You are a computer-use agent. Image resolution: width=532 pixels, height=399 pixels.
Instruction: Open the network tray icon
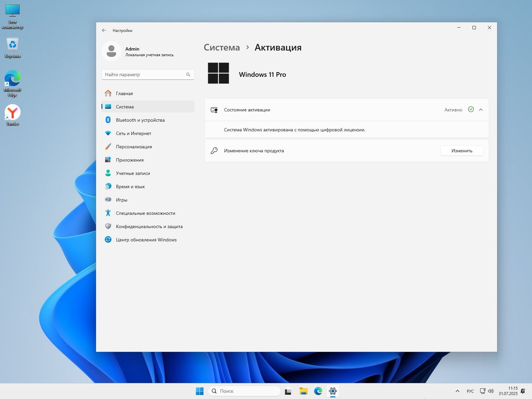[x=483, y=391]
